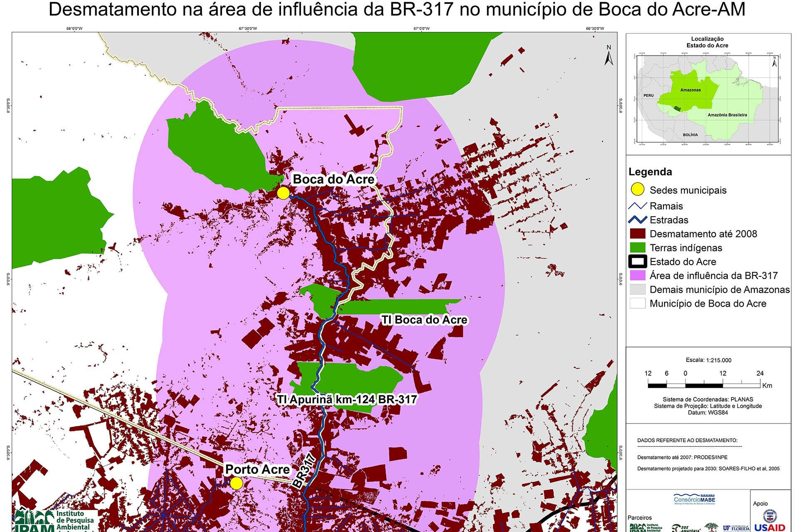Image resolution: width=798 pixels, height=532 pixels.
Task: Click the University of Florida logo
Action: tap(736, 528)
